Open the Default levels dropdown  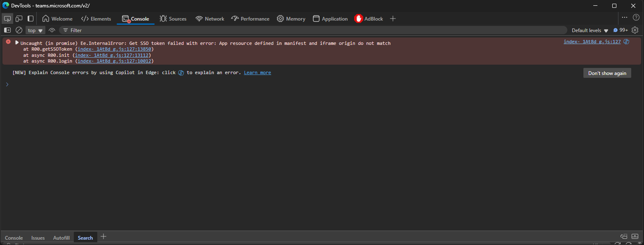pos(590,30)
